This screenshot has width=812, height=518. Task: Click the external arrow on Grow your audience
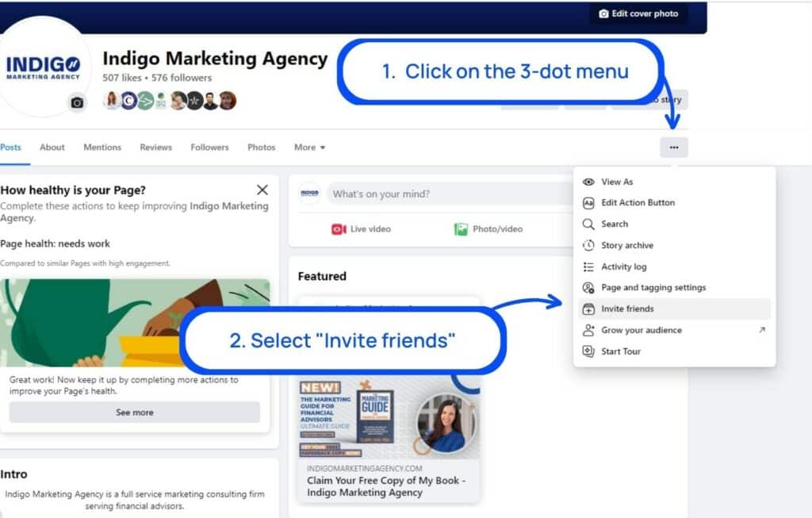point(762,330)
